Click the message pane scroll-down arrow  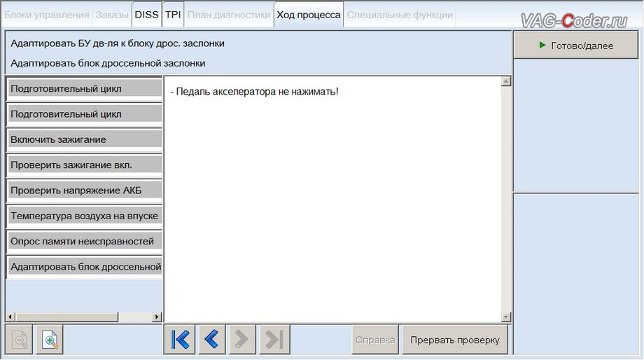coord(506,317)
